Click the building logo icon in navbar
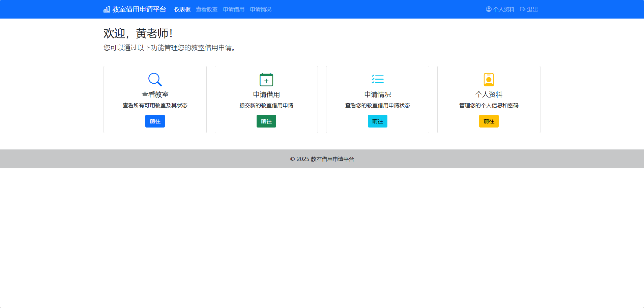Viewport: 644px width, 308px height. pyautogui.click(x=107, y=9)
